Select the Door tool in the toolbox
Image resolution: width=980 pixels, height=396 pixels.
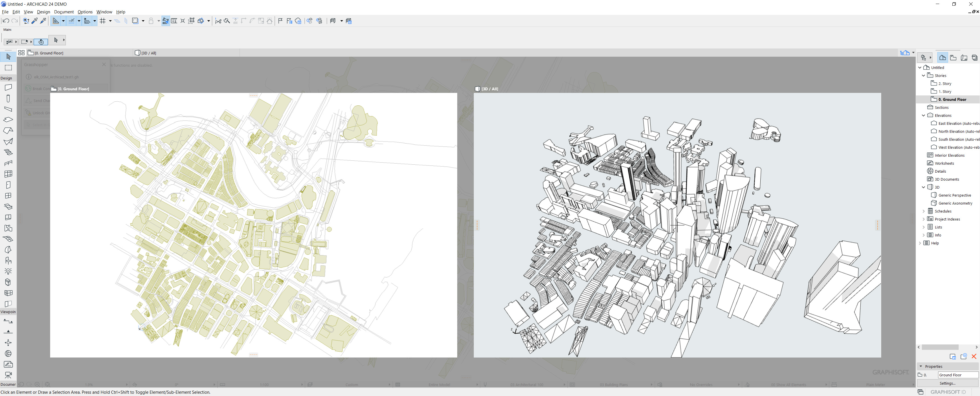tap(8, 185)
